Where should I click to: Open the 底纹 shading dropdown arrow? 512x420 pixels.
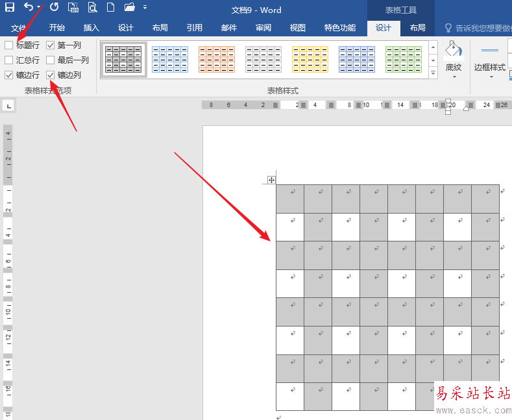point(454,77)
